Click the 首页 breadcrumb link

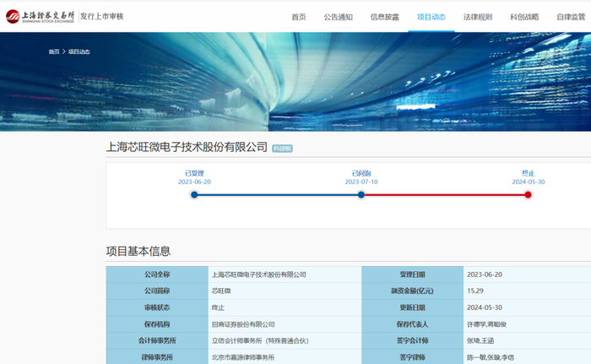tap(54, 52)
